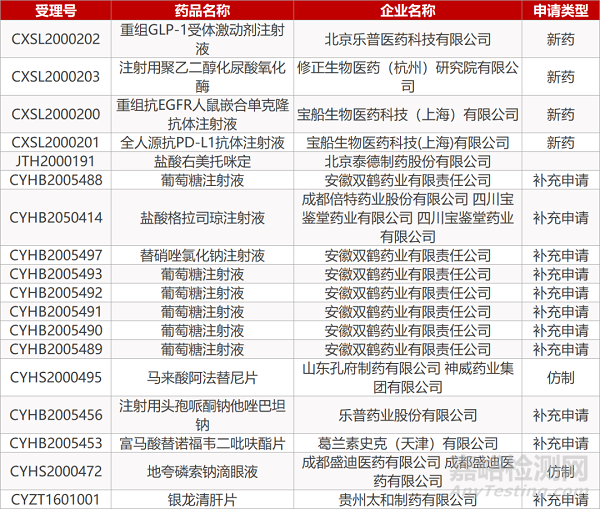Select cell CYHB2005497
Viewport: 600px width, 509px height.
pos(56,255)
